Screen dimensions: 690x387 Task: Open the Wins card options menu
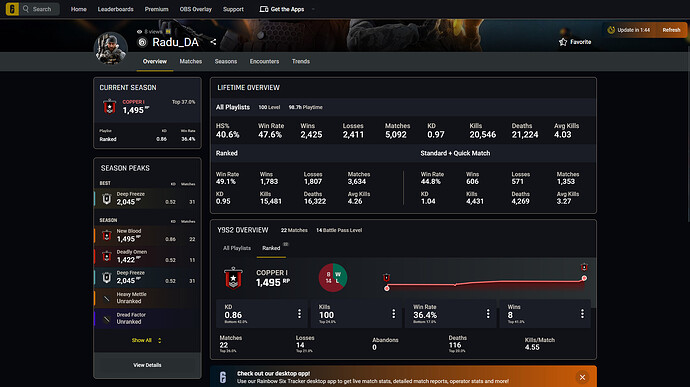pyautogui.click(x=582, y=313)
